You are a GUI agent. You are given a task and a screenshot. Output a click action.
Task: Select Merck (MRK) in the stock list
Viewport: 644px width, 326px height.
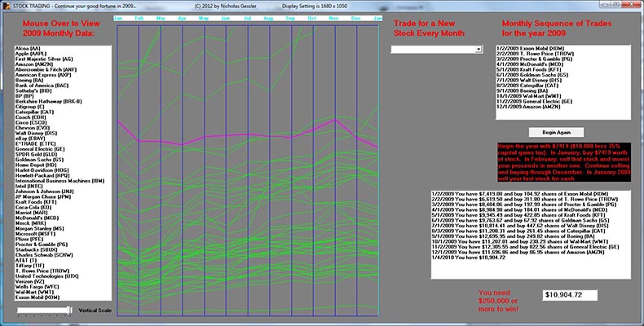coord(30,223)
